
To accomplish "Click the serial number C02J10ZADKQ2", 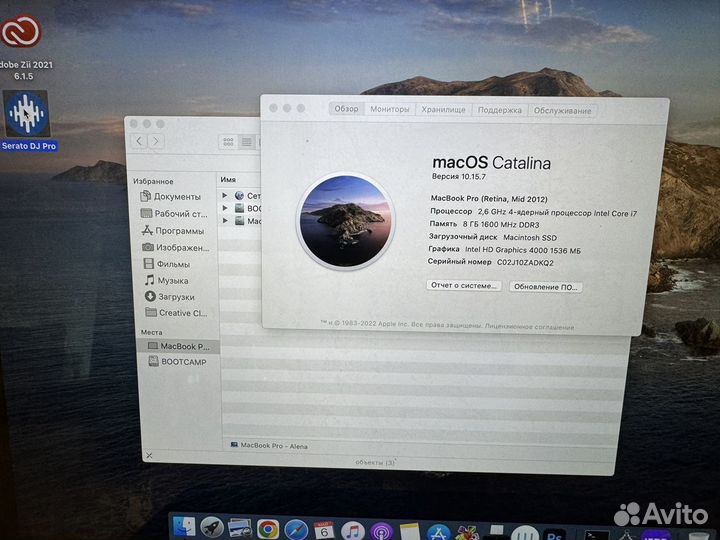I will click(x=525, y=263).
